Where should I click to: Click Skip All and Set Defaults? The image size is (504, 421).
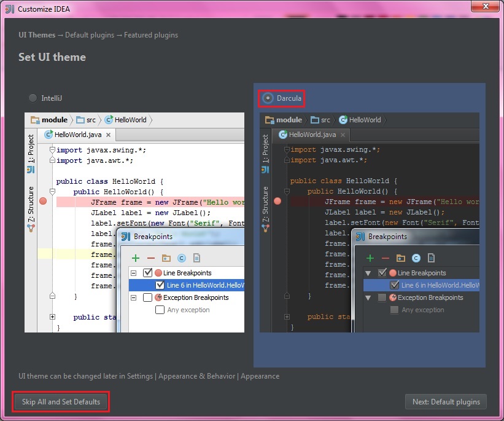(x=61, y=402)
